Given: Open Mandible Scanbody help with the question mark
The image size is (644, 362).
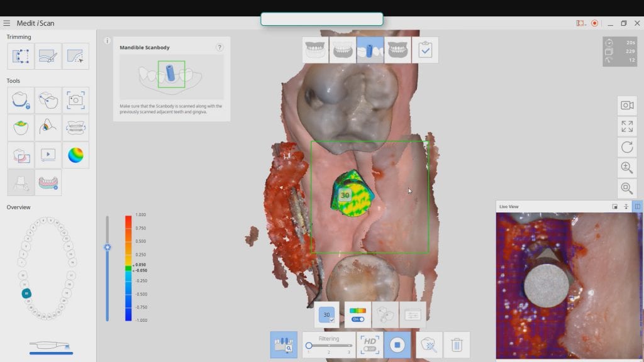Looking at the screenshot, I should coord(218,47).
